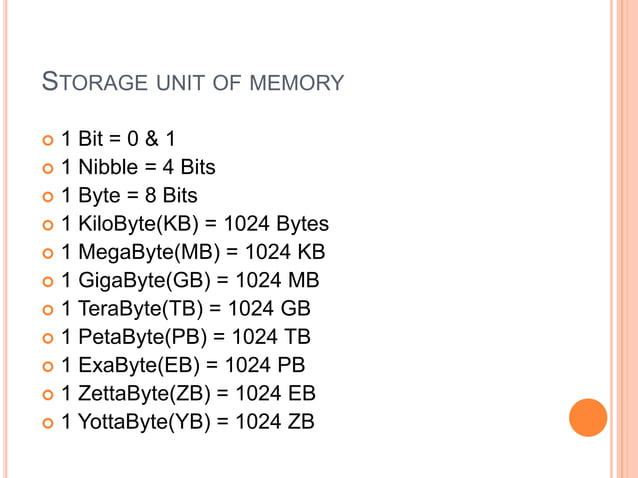The height and width of the screenshot is (478, 638).
Task: Click the "1 ExaByte(EB) = 1024 PB" line
Action: [183, 365]
